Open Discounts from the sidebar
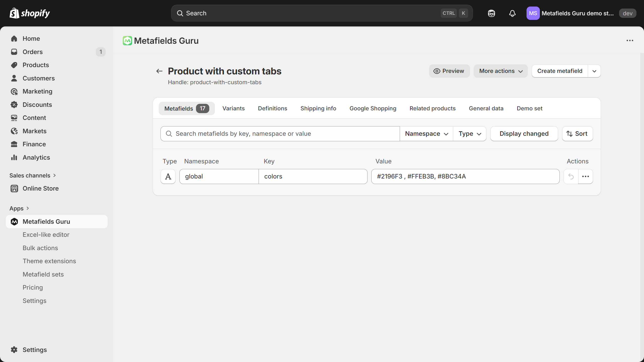 pyautogui.click(x=37, y=105)
